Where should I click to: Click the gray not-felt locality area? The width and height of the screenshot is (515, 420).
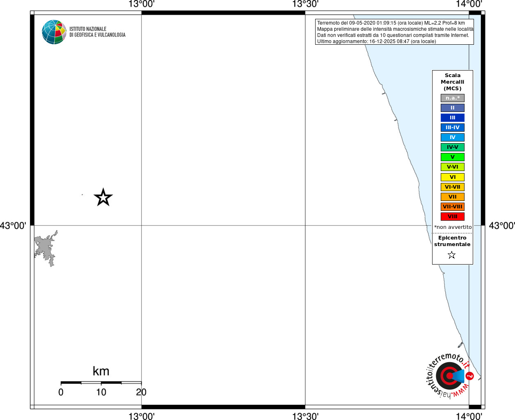pyautogui.click(x=46, y=249)
